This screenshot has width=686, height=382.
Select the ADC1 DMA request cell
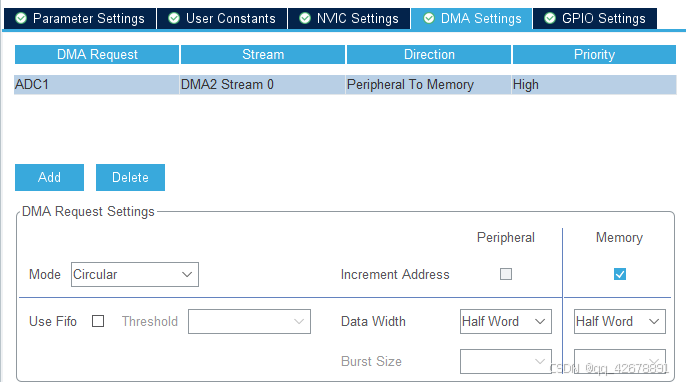click(97, 84)
